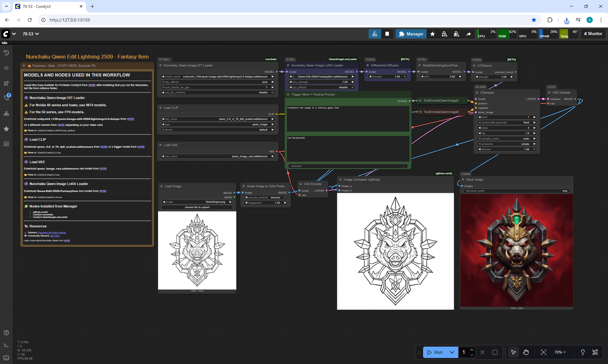The image size is (608, 364).
Task: Click the Pixaroma YouTube Channel link
Action: coord(52,233)
